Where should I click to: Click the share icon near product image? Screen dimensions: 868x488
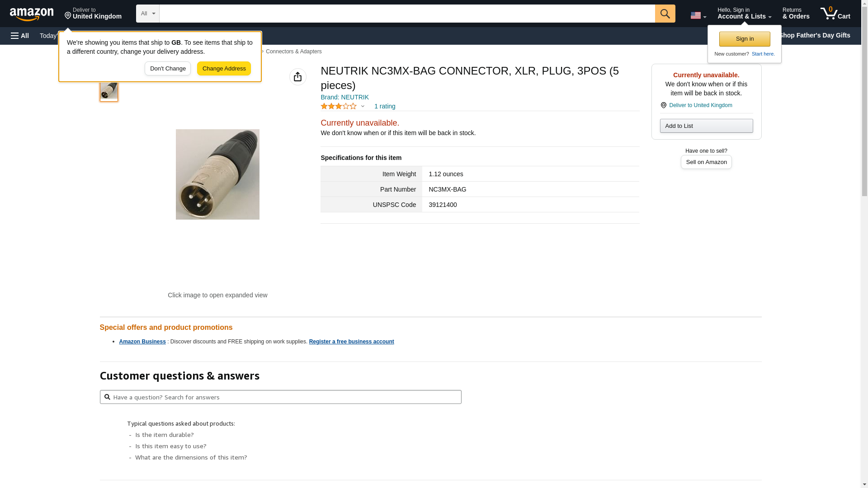point(298,77)
